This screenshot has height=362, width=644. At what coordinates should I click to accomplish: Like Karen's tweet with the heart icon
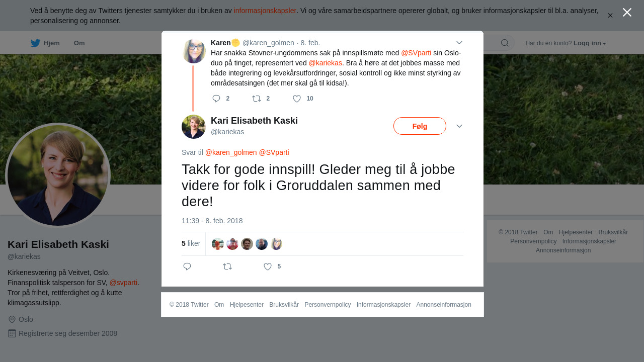click(x=297, y=99)
